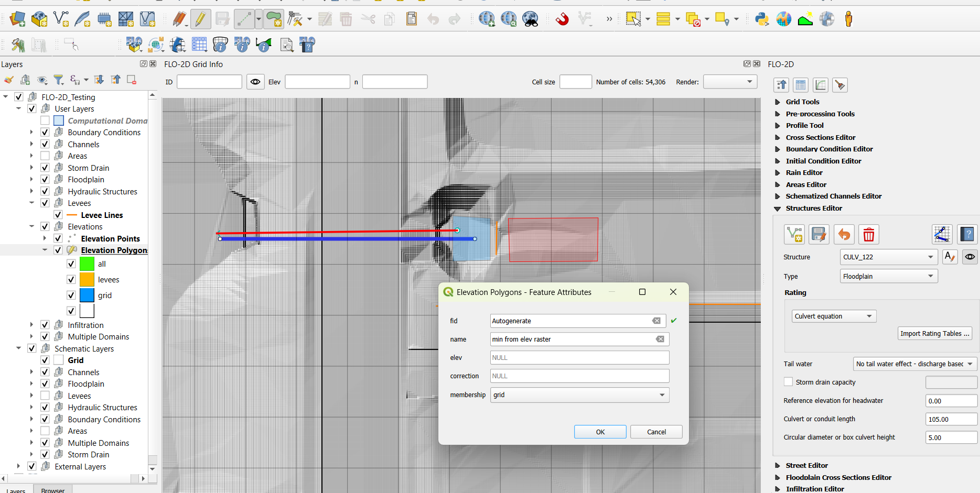Open the Python console icon
This screenshot has height=493, width=980.
(761, 19)
